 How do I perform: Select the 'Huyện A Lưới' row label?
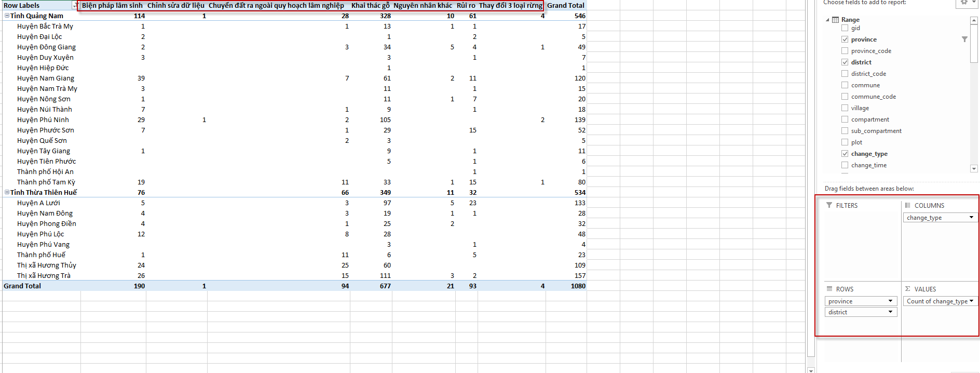coord(38,203)
